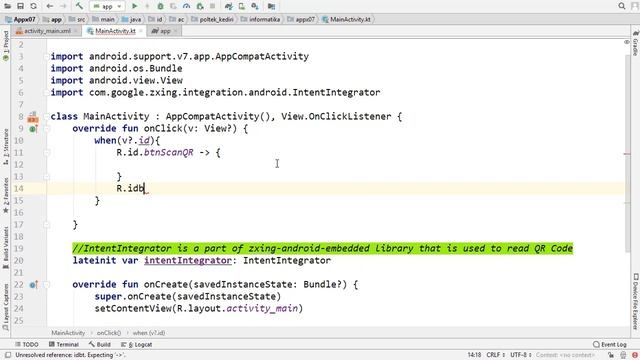The width and height of the screenshot is (640, 360).
Task: Run the app with the green play button
Action: click(134, 6)
